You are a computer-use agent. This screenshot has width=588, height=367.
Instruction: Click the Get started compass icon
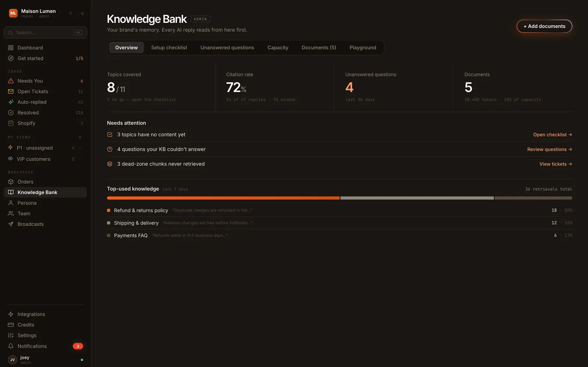click(x=11, y=58)
